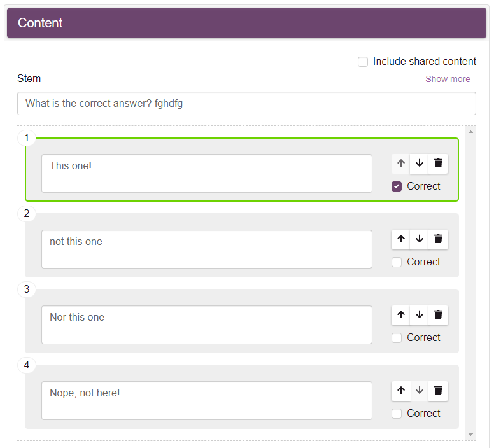Click the Show more link
Image resolution: width=494 pixels, height=448 pixels.
pyautogui.click(x=448, y=79)
